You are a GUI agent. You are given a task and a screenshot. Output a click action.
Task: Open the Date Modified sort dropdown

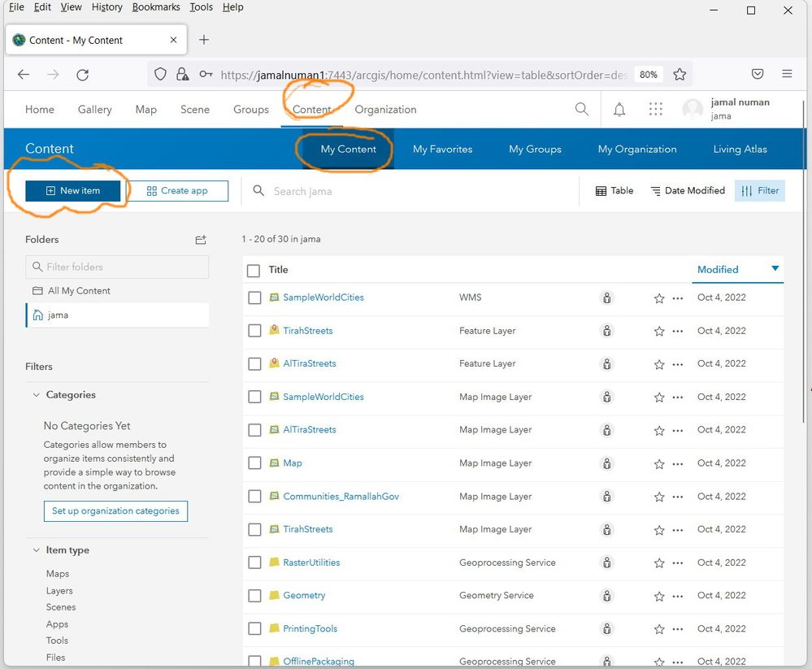tap(688, 190)
